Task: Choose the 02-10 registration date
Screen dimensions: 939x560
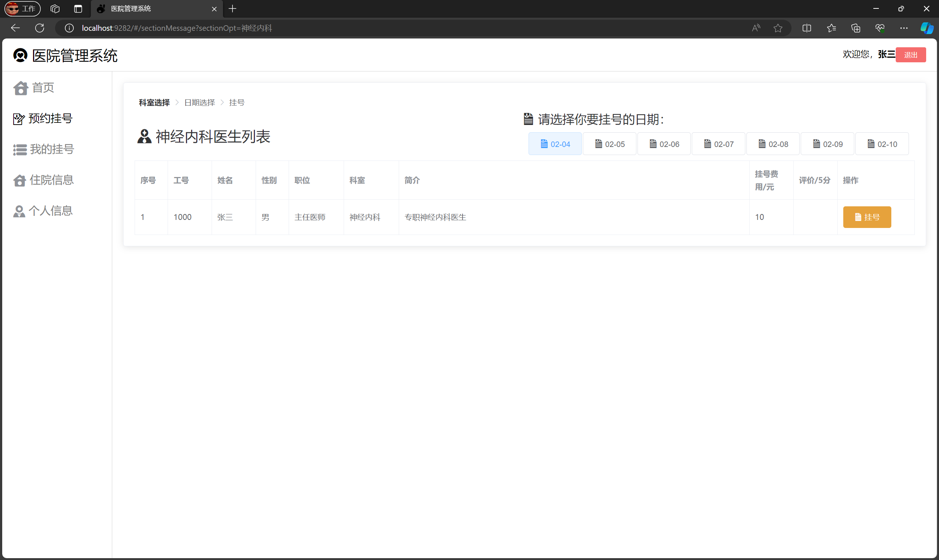Action: tap(882, 144)
